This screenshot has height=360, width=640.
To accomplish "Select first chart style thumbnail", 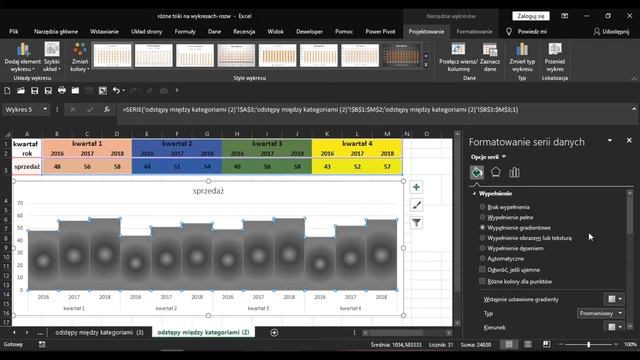I will click(112, 55).
